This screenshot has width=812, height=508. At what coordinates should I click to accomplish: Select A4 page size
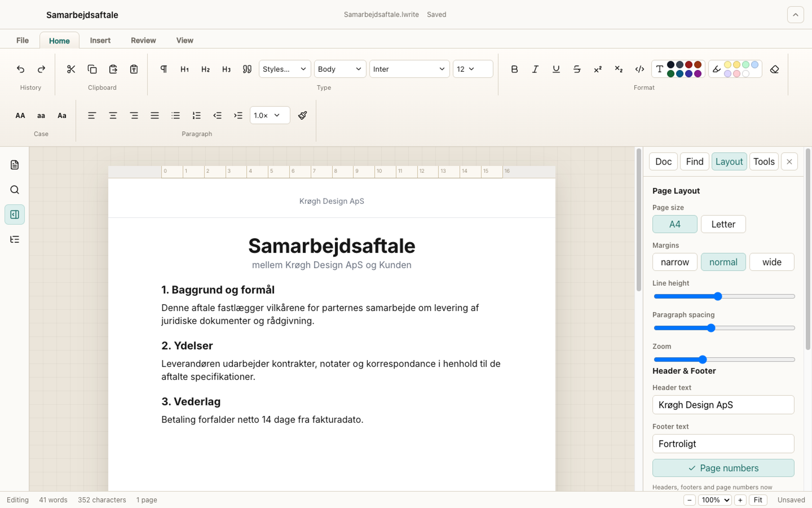(675, 224)
